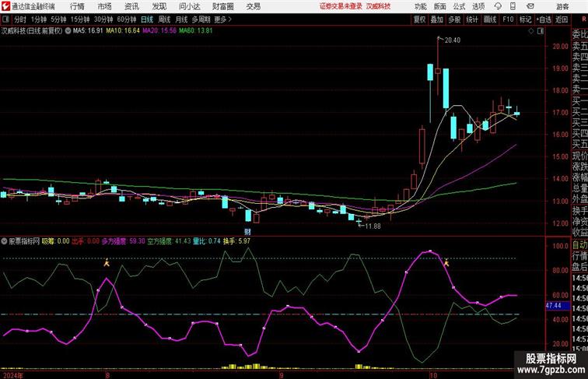Click the MA20: 15.56 label
Screen dimensions: 588x379
pos(159,31)
